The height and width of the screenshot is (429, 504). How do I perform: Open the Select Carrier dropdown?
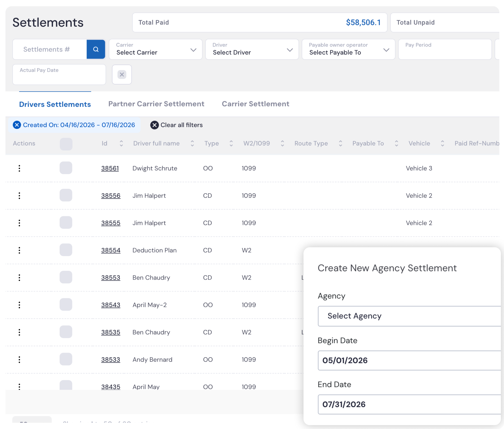coord(156,49)
